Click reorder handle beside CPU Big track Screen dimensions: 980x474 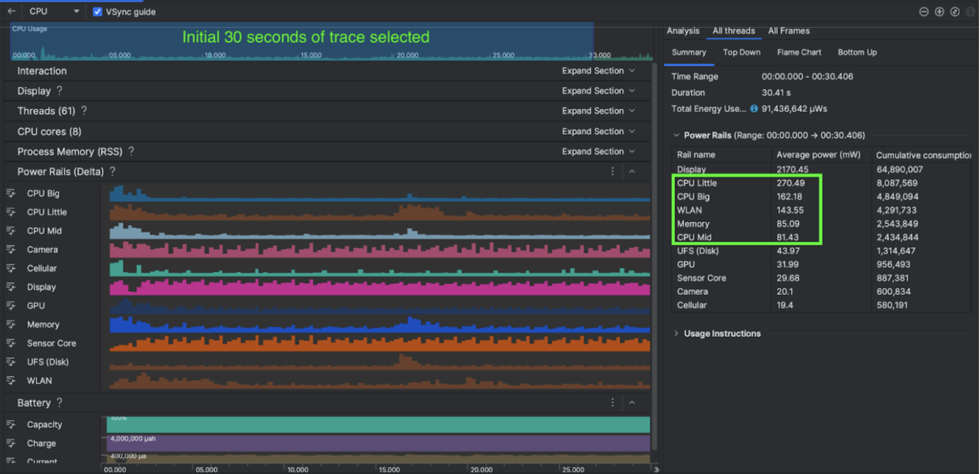[11, 193]
